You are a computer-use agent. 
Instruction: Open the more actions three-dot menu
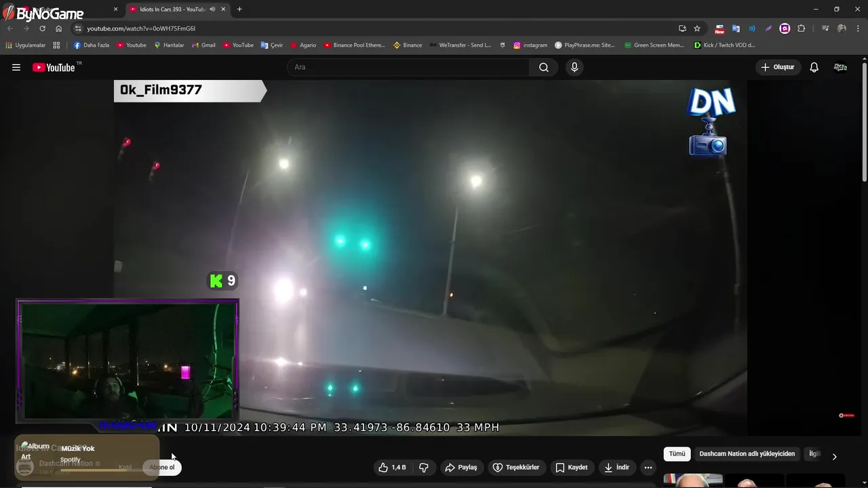(x=648, y=467)
